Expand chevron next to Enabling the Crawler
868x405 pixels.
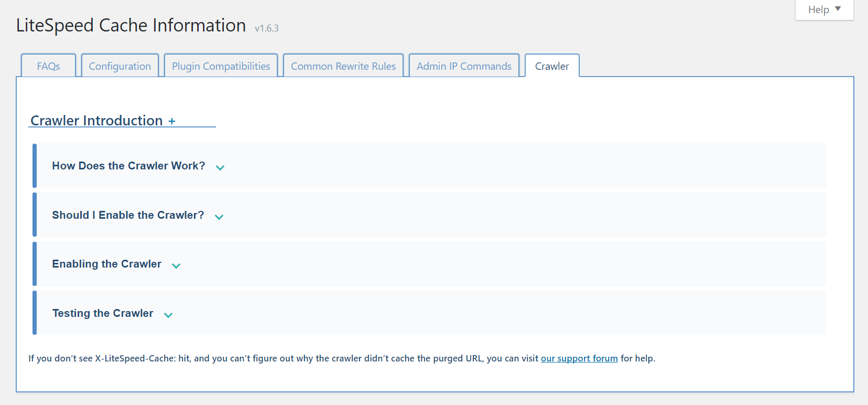176,265
